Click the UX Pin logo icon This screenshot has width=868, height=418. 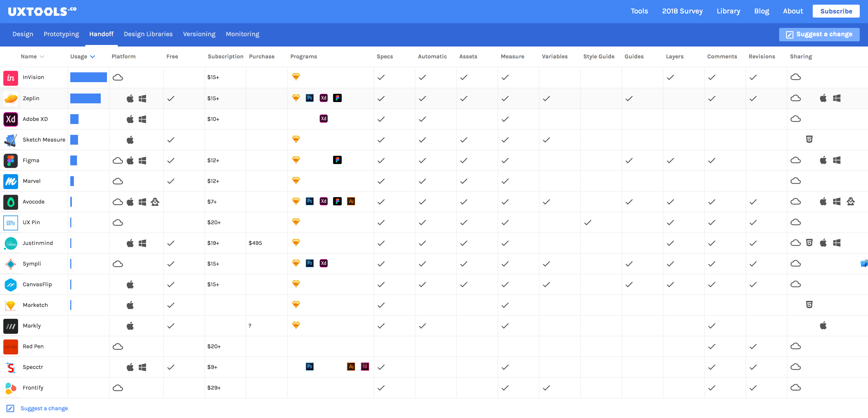click(10, 223)
